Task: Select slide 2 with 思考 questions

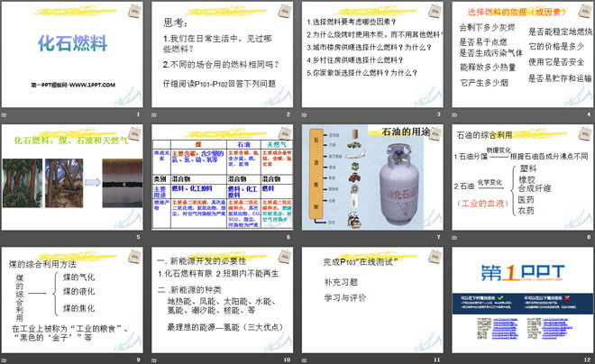Action: tap(223, 54)
